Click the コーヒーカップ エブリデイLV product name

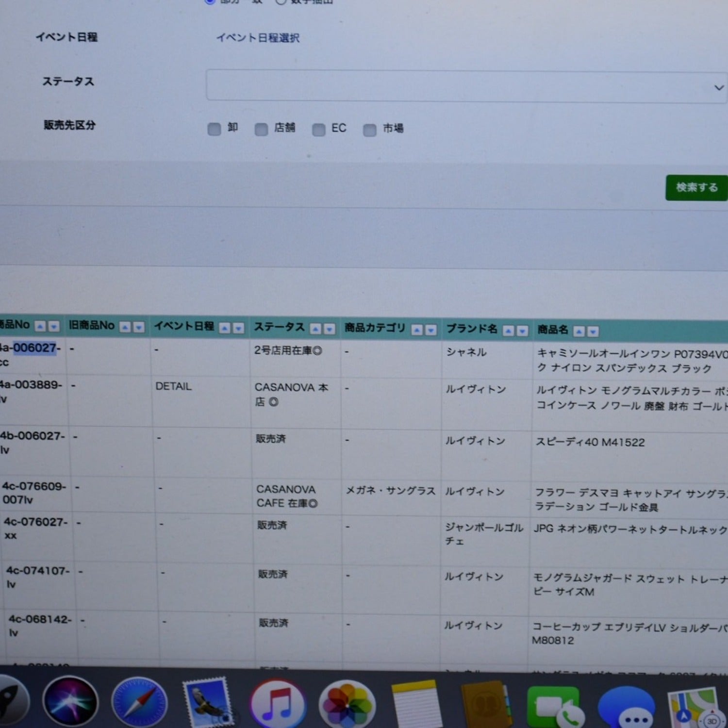[x=630, y=633]
